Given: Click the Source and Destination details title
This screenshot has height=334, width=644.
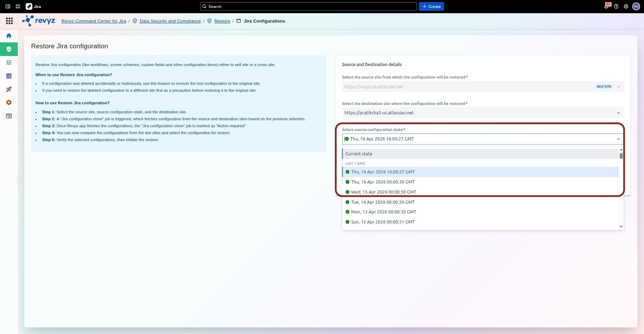Looking at the screenshot, I should click(372, 64).
